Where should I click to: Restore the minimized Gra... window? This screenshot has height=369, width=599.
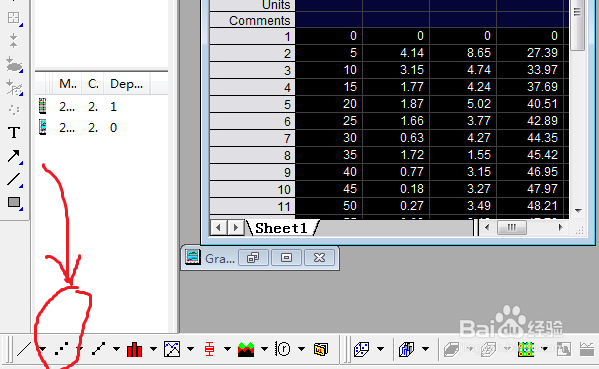pos(253,258)
